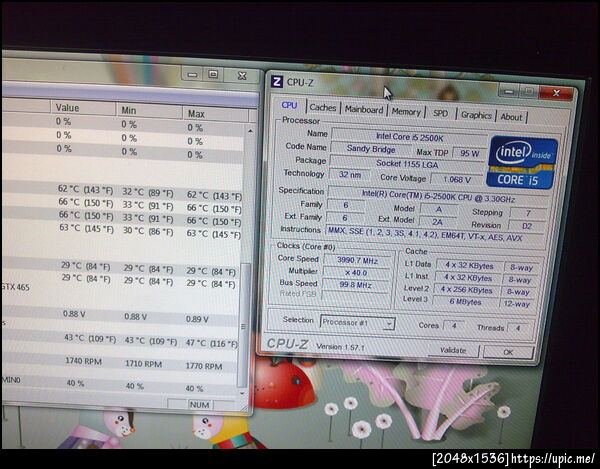Click the Technology value '32 nm'
The width and height of the screenshot is (600, 469).
pyautogui.click(x=350, y=175)
